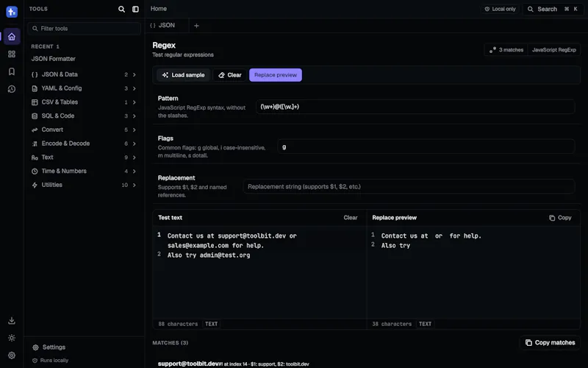The image size is (588, 368).
Task: Click the JSON & Data braces icon
Action: [x=35, y=75]
